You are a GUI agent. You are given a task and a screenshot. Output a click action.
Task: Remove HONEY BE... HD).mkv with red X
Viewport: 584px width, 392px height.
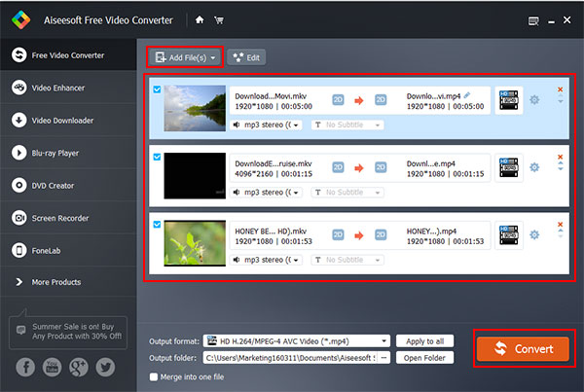pos(560,224)
